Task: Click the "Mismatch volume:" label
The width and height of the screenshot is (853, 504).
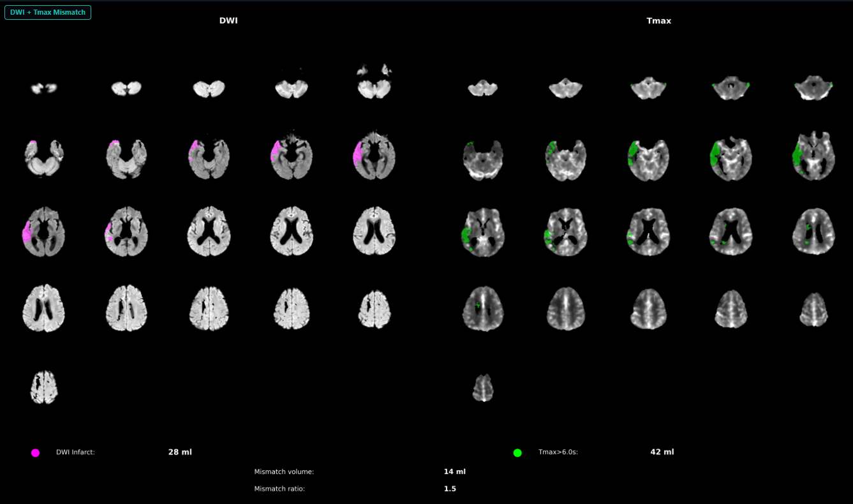Action: [284, 472]
